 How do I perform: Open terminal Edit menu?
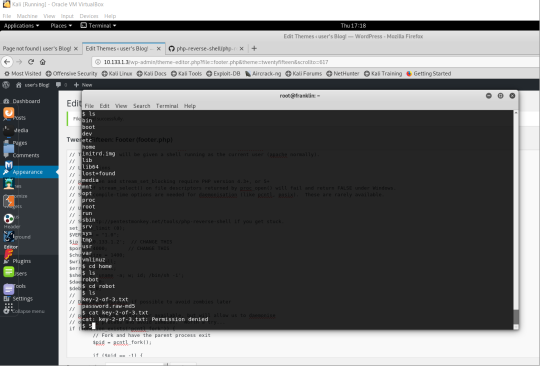pyautogui.click(x=104, y=106)
